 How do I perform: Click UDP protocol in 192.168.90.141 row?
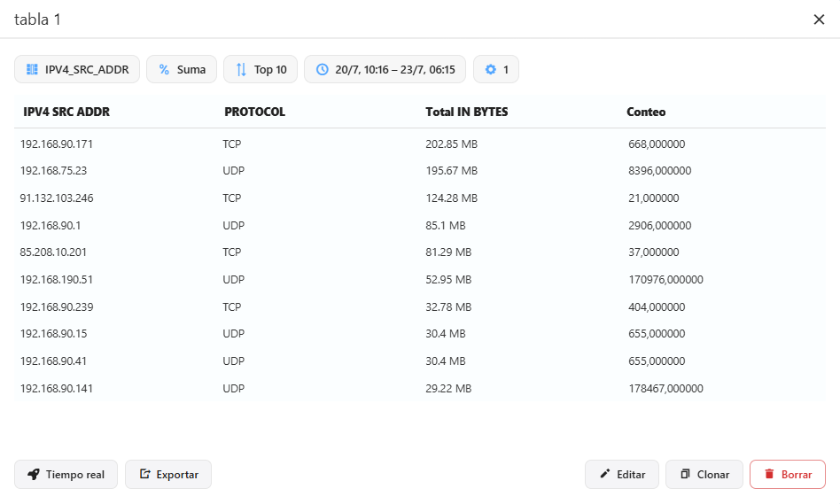click(234, 388)
